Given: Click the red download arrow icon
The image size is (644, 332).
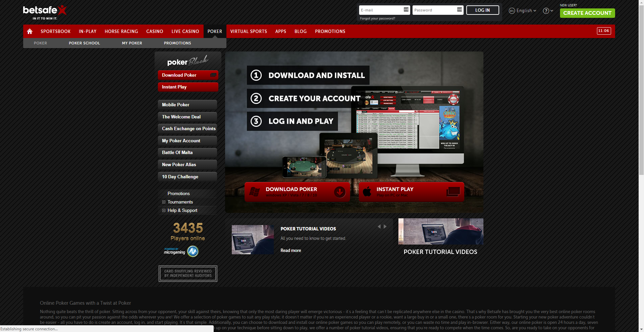Looking at the screenshot, I should [x=340, y=192].
